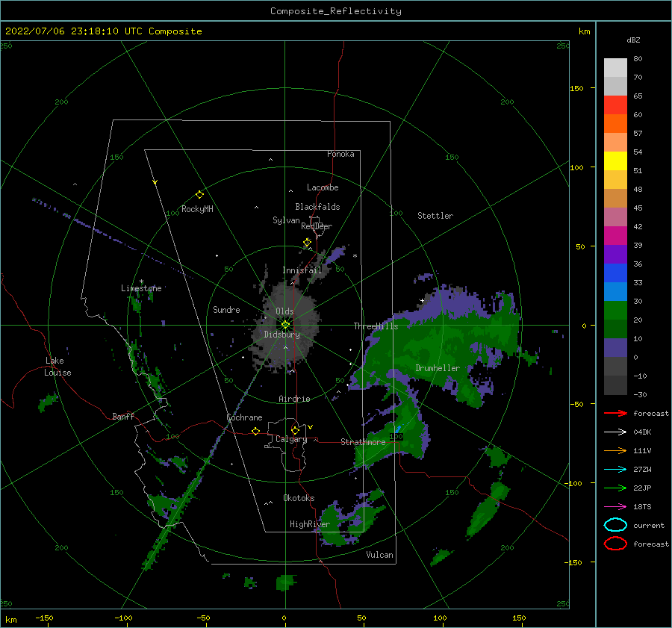Click the Olds label

pyautogui.click(x=284, y=311)
